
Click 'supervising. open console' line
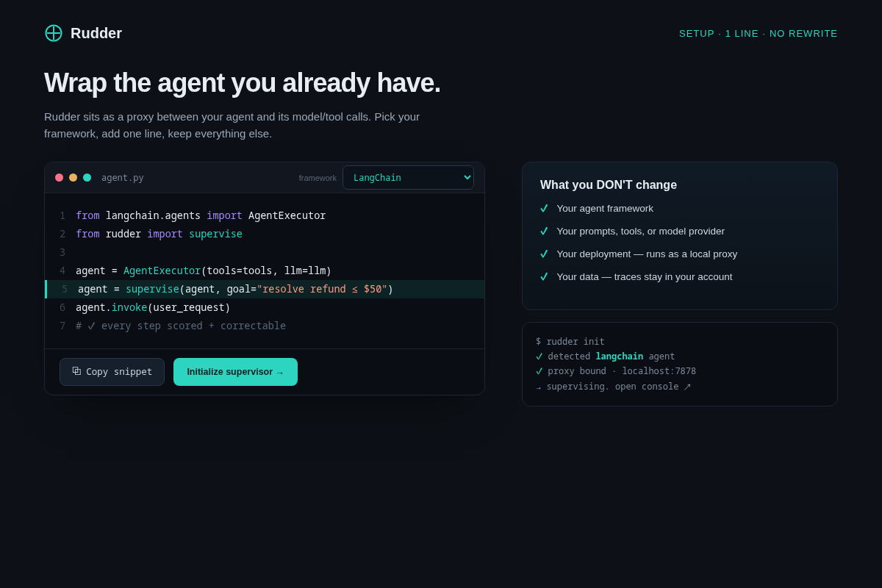[x=614, y=387]
